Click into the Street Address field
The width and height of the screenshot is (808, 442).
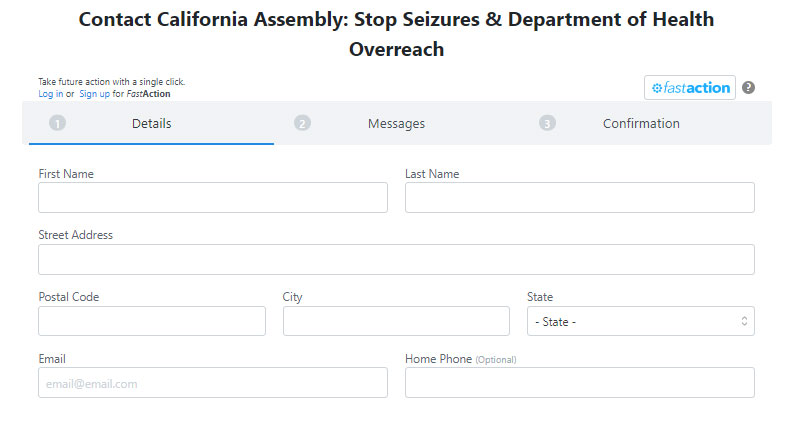(396, 260)
